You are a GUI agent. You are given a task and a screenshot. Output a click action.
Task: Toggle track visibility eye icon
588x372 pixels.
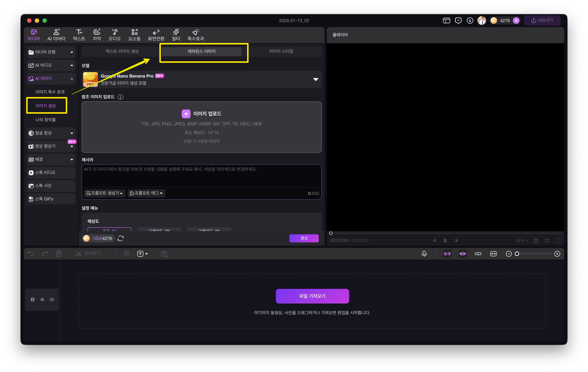coord(42,300)
